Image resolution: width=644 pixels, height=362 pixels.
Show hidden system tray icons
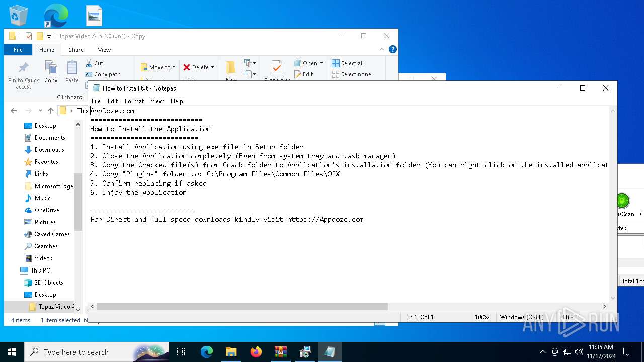tap(542, 352)
